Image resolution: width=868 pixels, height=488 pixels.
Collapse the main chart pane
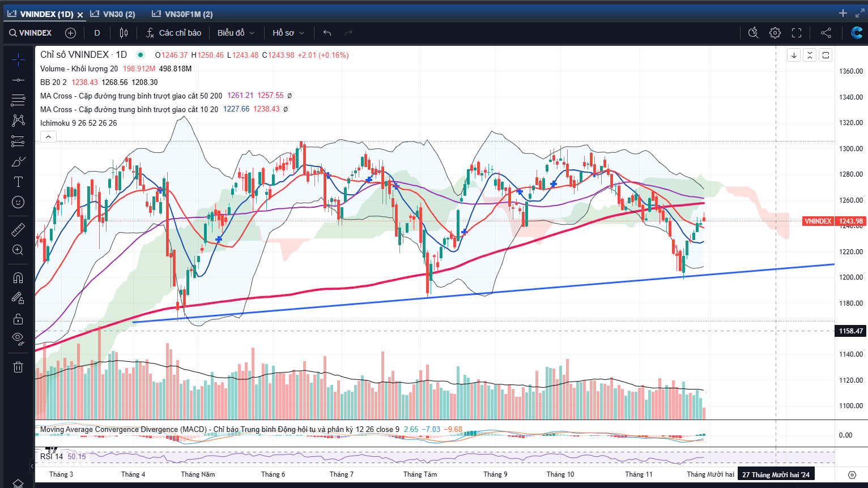[x=810, y=55]
